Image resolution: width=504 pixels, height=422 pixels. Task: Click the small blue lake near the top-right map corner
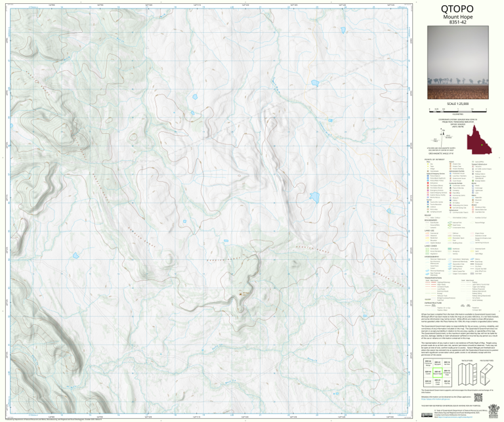(343, 30)
